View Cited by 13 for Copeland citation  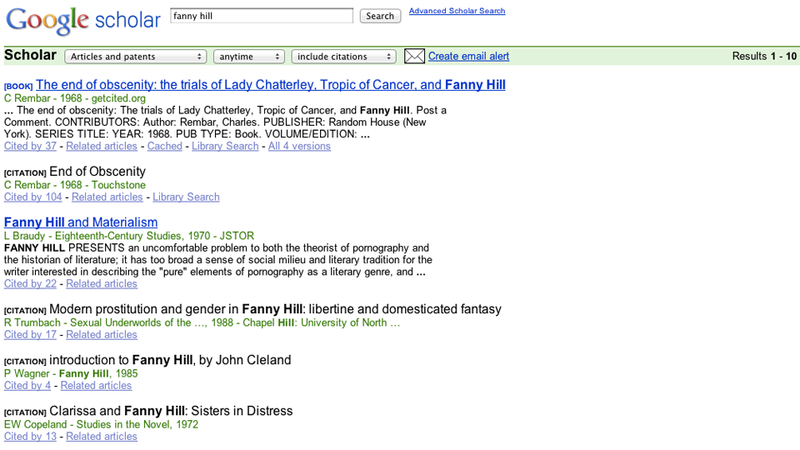click(30, 437)
